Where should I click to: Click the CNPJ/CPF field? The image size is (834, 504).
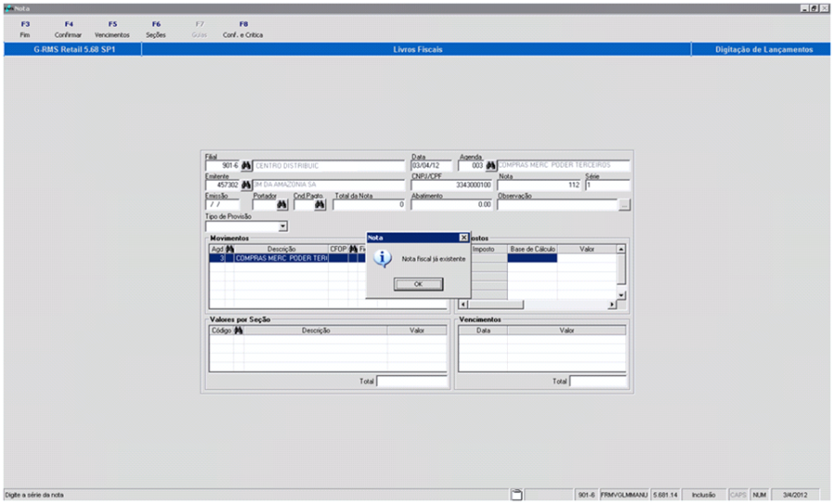(451, 185)
